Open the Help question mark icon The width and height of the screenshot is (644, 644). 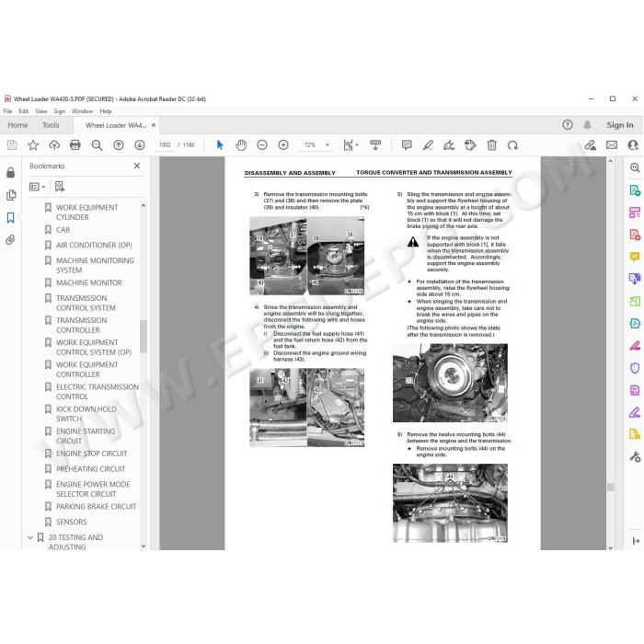coord(568,125)
